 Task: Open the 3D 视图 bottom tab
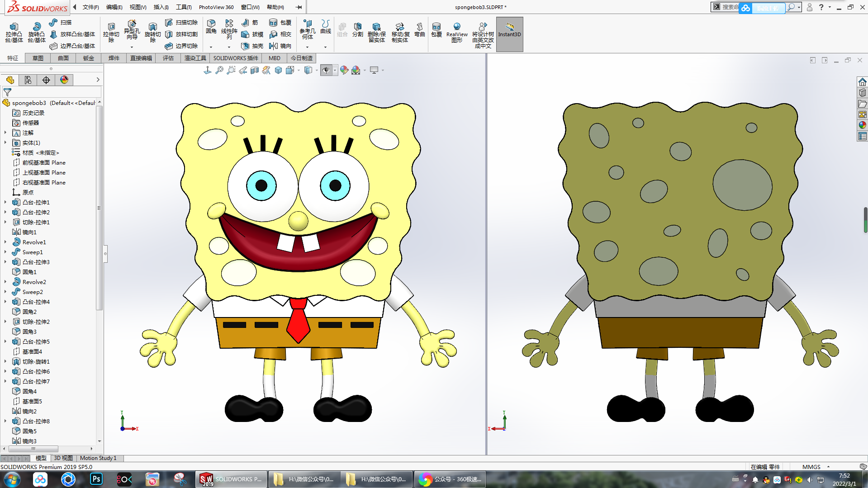[x=63, y=458]
